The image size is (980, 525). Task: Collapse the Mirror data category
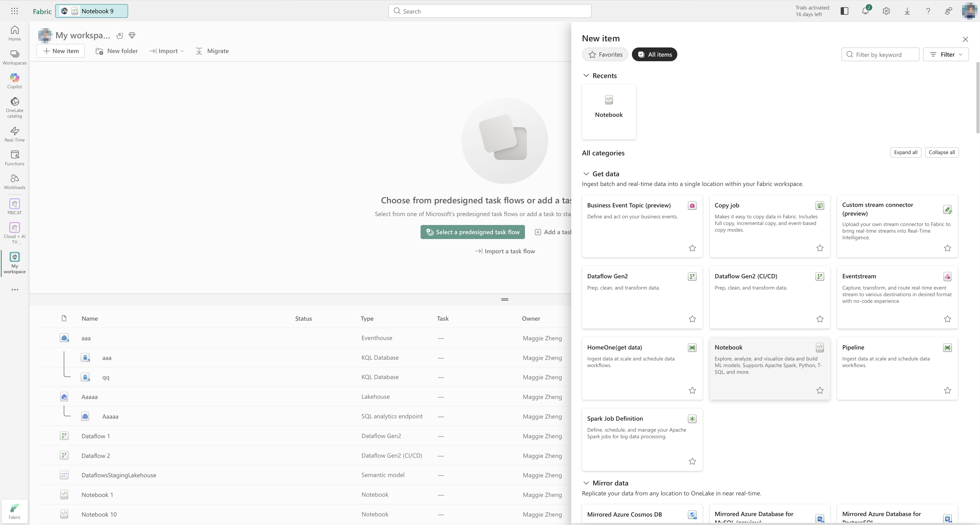(x=586, y=483)
